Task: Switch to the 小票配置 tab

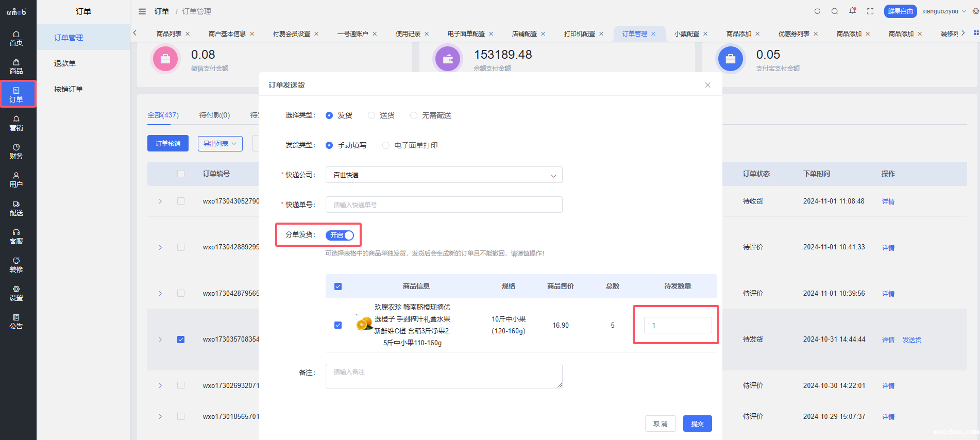Action: pyautogui.click(x=686, y=34)
